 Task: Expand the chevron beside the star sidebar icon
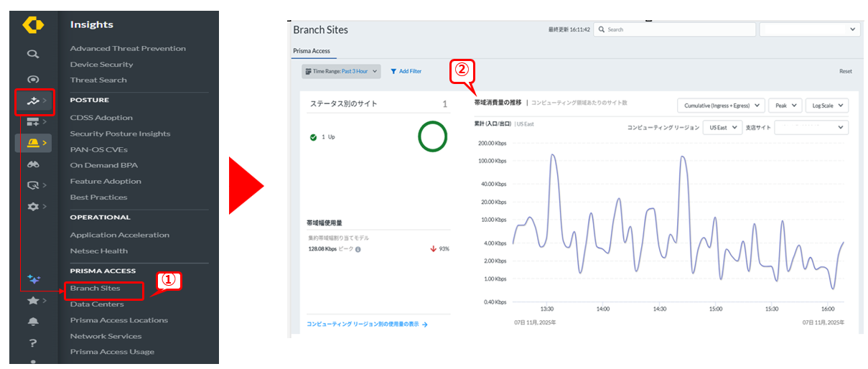45,300
